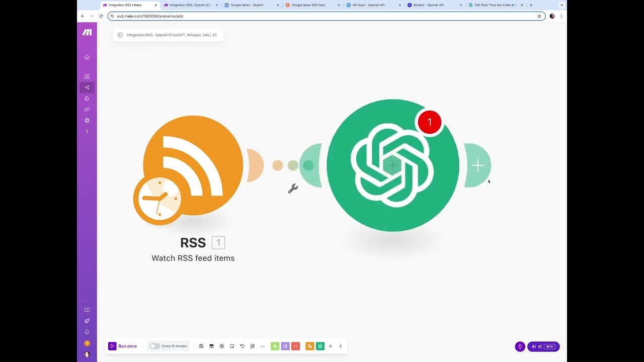The height and width of the screenshot is (362, 644).
Task: Bookmark this page with the star icon
Action: point(539,16)
